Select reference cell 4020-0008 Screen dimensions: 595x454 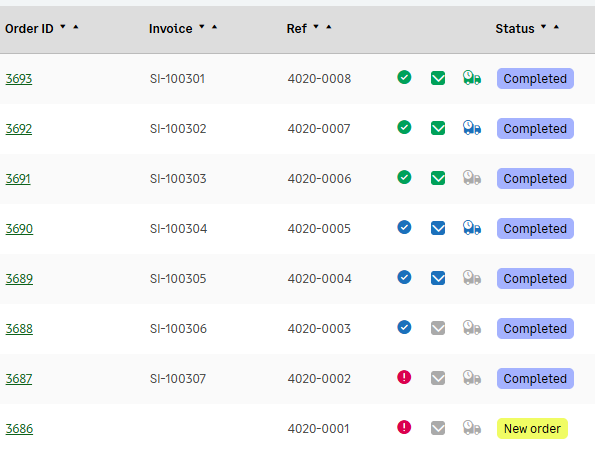[319, 79]
